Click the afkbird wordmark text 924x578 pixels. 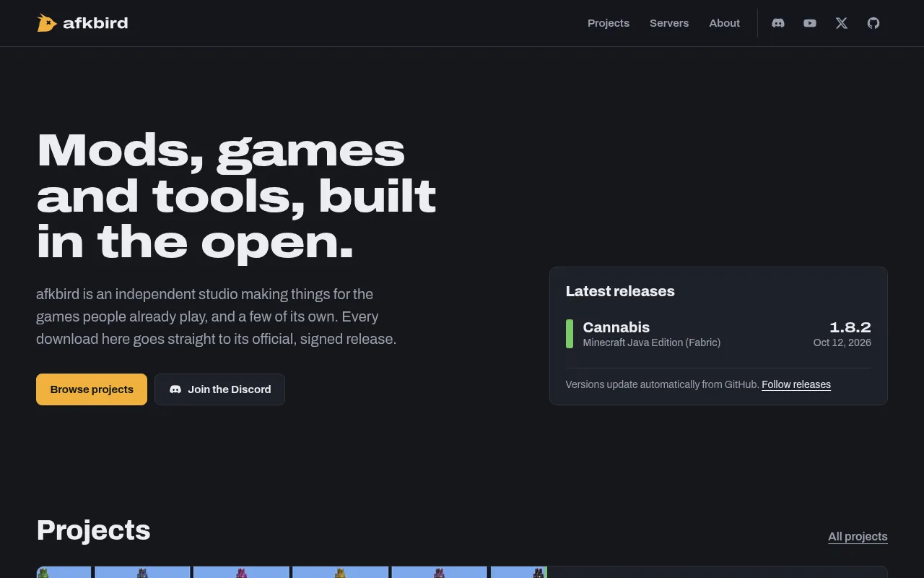[x=95, y=23]
